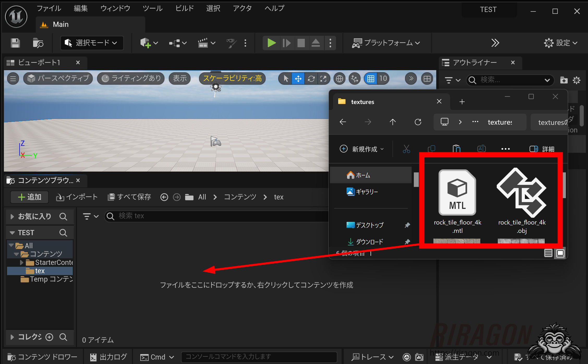Image resolution: width=588 pixels, height=364 pixels.
Task: Select the rotate gizmo tool in viewport
Action: click(311, 78)
